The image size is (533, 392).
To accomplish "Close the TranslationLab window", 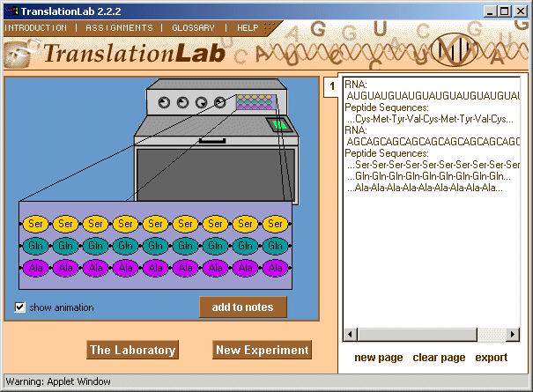I will tap(521, 11).
